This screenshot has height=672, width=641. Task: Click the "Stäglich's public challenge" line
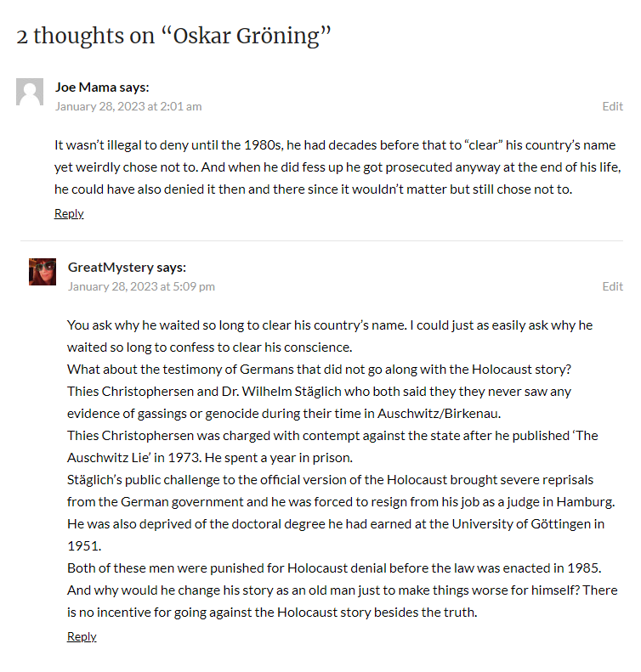click(x=330, y=479)
